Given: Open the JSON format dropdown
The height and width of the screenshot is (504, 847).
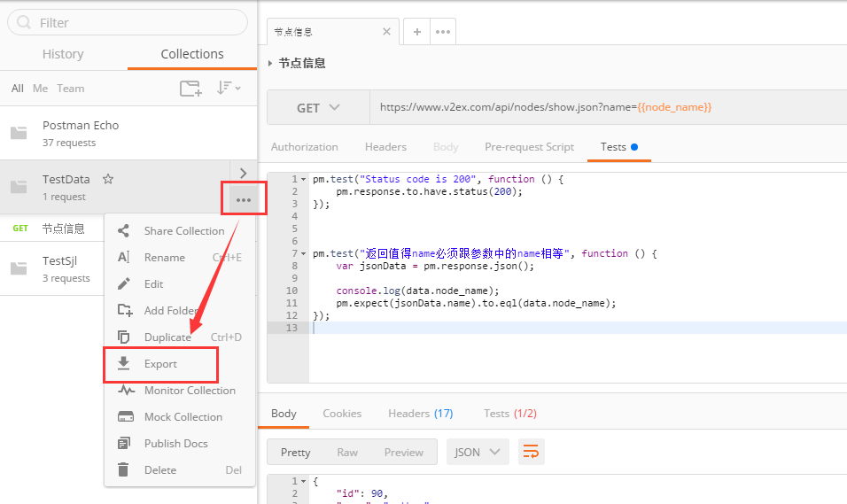Looking at the screenshot, I should click(478, 452).
